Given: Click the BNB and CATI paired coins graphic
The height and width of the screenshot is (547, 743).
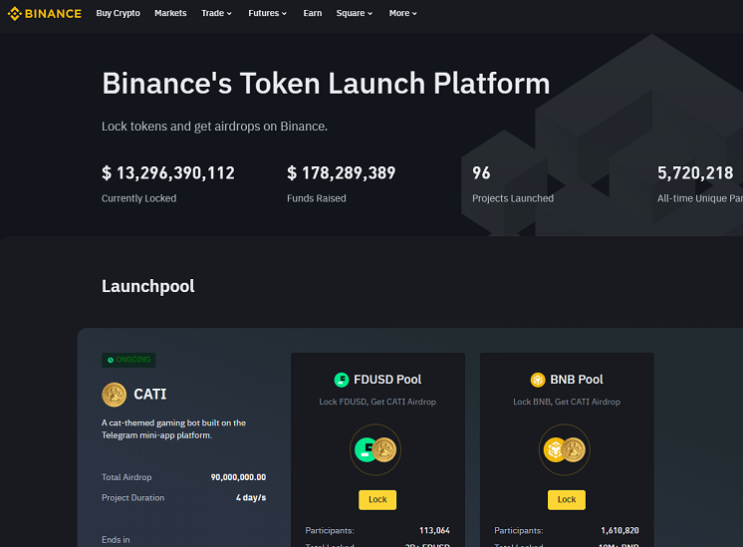Looking at the screenshot, I should click(564, 450).
